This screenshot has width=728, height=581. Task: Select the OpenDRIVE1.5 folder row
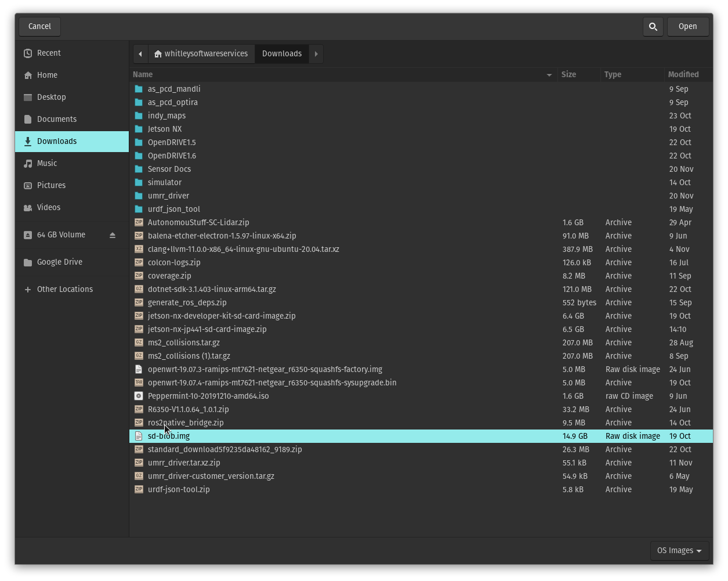pos(421,142)
